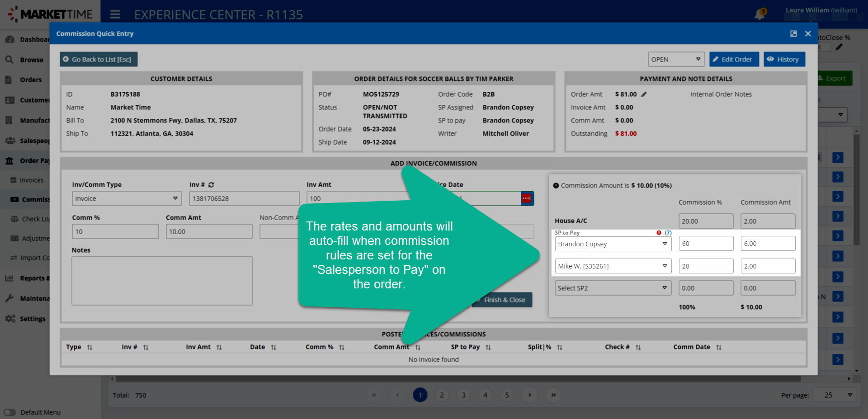Sort posted invoices by Inv Amt
Viewport: 868px width, 419px height.
point(219,348)
